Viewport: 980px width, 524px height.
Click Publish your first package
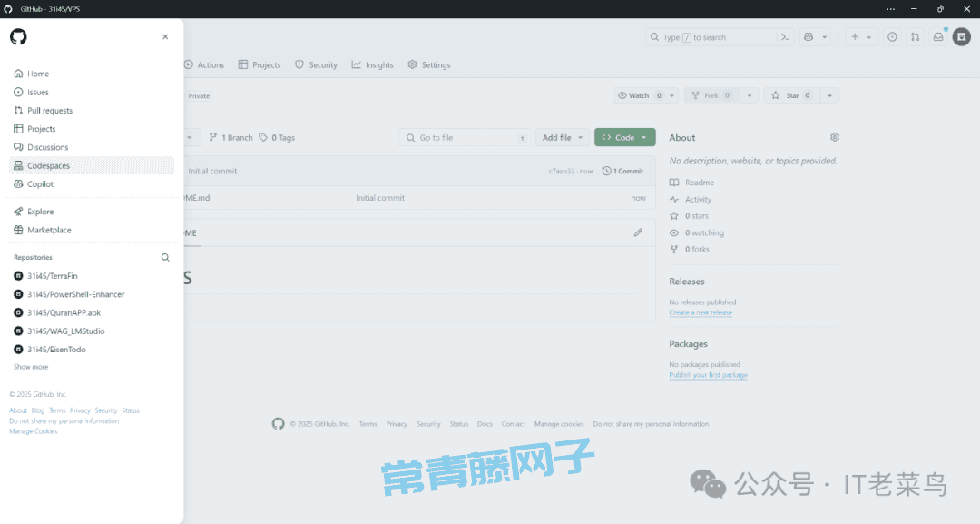[x=708, y=375]
